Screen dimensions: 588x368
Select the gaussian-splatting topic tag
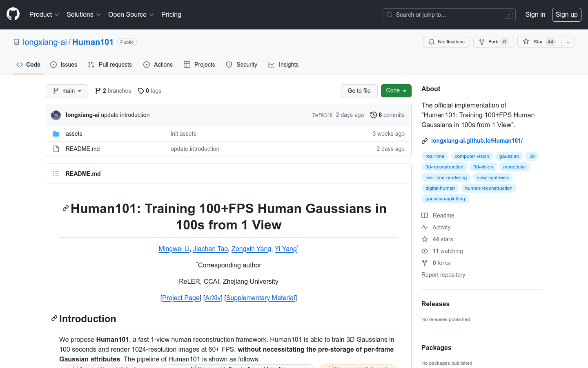[445, 199]
